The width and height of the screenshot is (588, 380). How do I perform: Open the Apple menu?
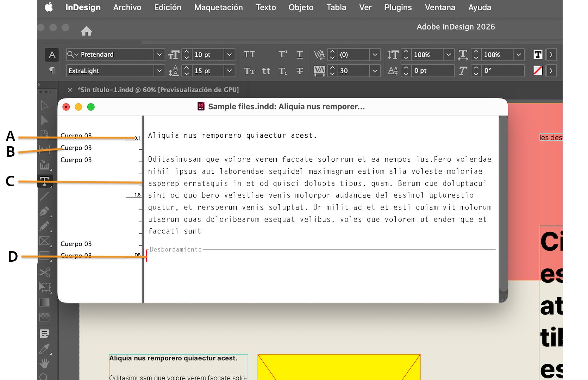click(49, 7)
